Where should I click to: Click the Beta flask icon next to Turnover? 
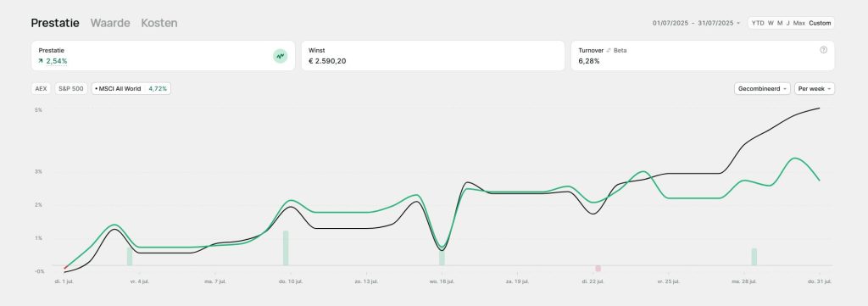click(609, 50)
